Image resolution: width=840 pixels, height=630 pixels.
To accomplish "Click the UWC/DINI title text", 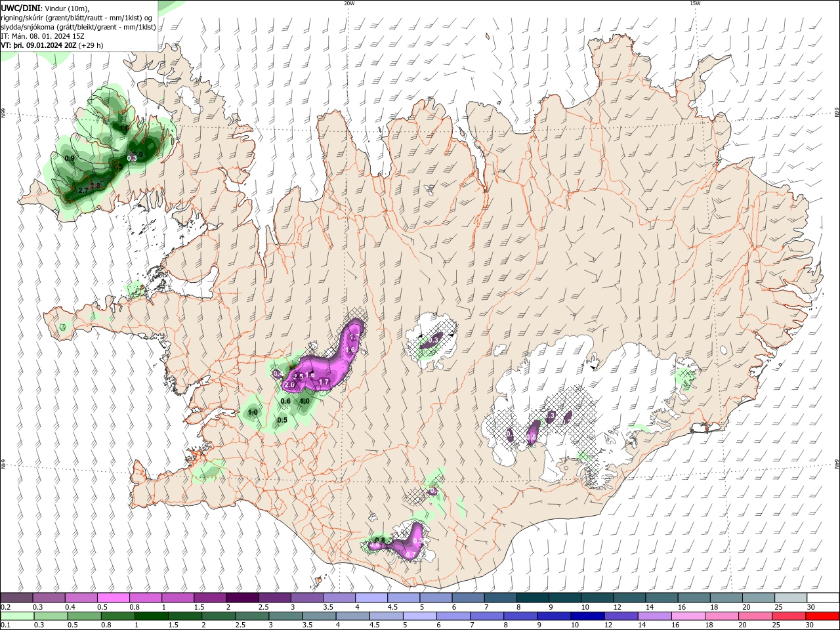I will click(x=20, y=8).
